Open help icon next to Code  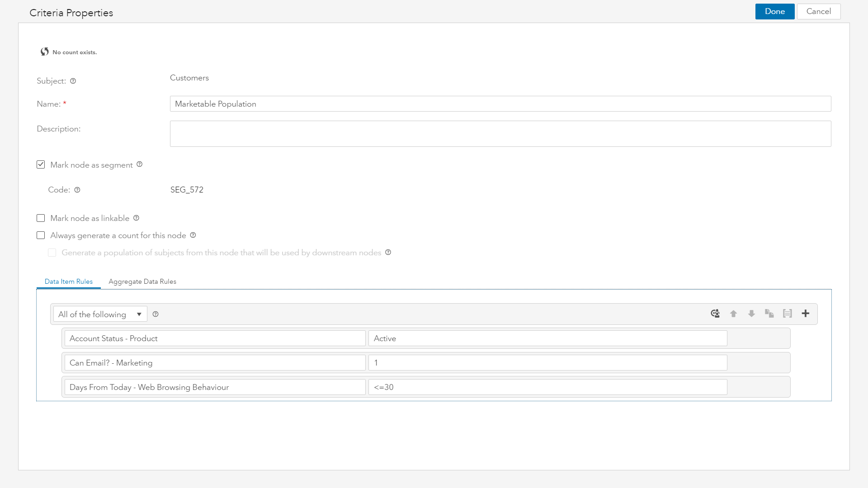pos(77,190)
